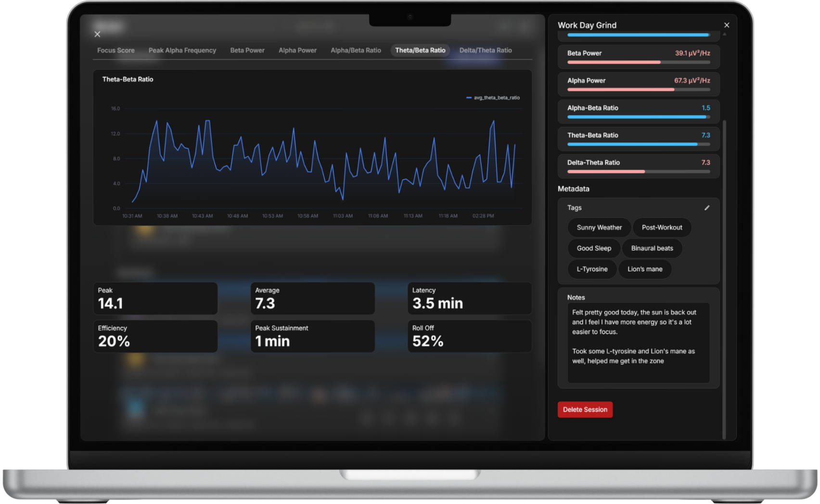This screenshot has width=820, height=504.
Task: Click the Lion's mane tag
Action: coord(645,269)
